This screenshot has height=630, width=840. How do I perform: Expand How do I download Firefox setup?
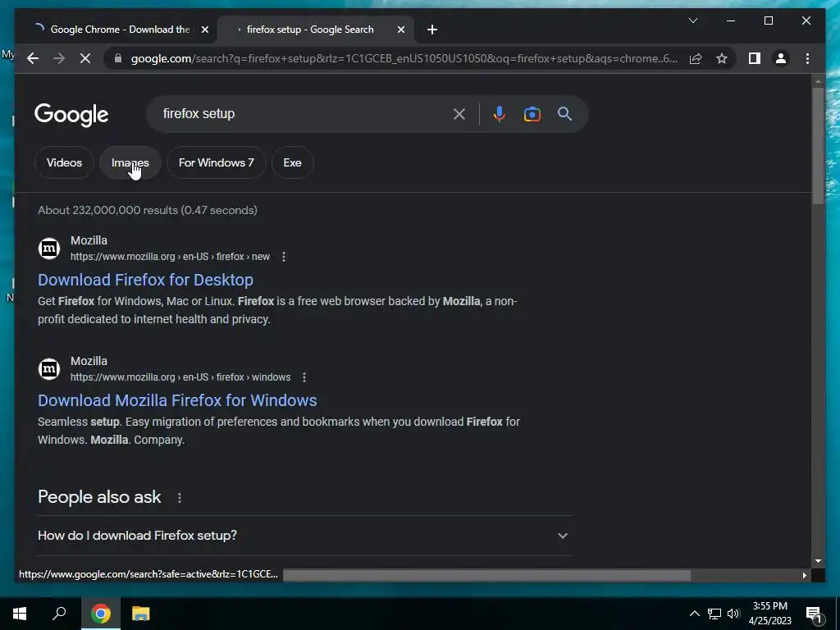[x=305, y=535]
